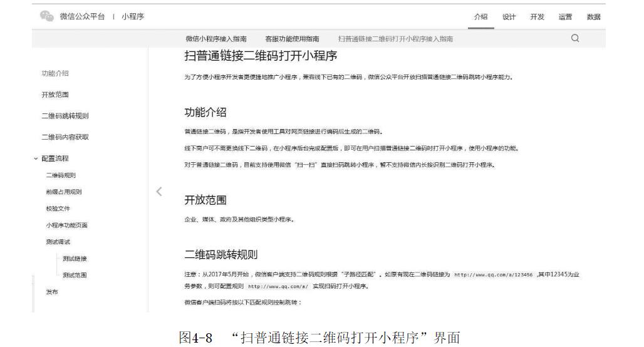Open the 介绍 tab
Viewport: 644px width, 347px height.
click(480, 17)
